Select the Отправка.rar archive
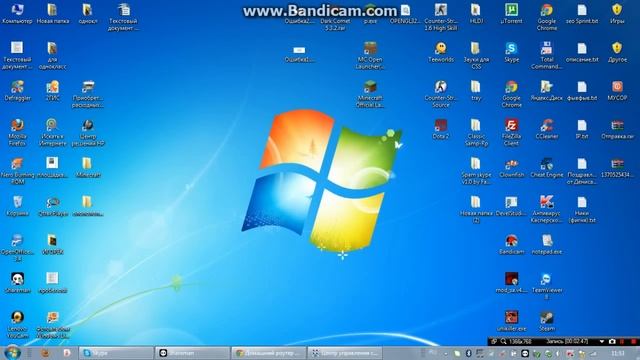This screenshot has height=360, width=640. click(617, 129)
